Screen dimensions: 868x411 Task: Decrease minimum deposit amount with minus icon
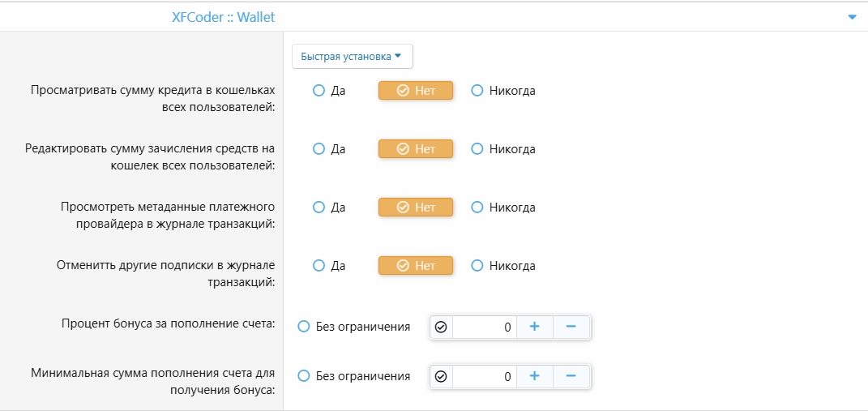pyautogui.click(x=571, y=376)
